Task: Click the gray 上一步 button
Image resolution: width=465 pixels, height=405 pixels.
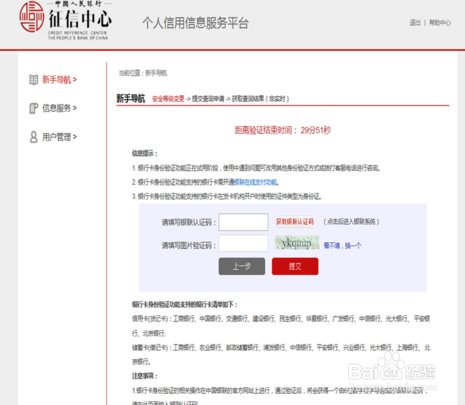Action: (x=242, y=266)
